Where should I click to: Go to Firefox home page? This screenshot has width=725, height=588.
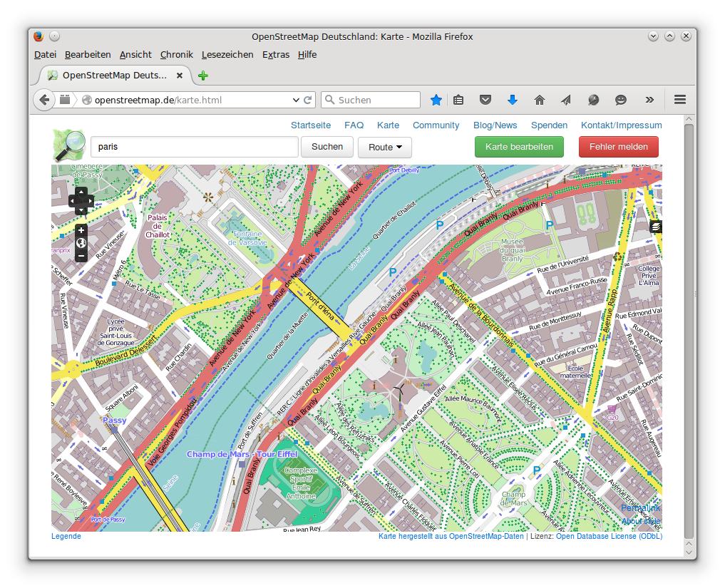pyautogui.click(x=540, y=100)
